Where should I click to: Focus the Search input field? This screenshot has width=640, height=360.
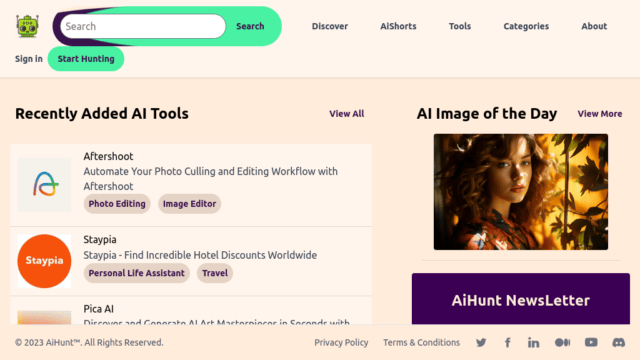tap(143, 26)
